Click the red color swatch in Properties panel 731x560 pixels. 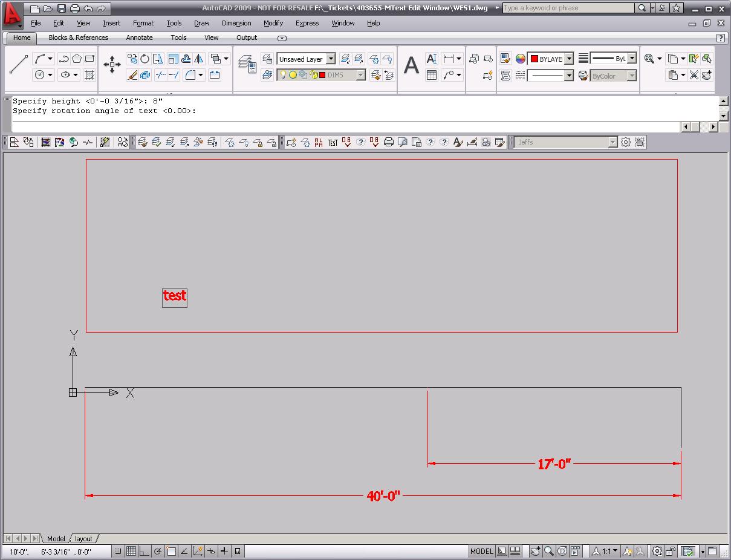click(x=534, y=59)
